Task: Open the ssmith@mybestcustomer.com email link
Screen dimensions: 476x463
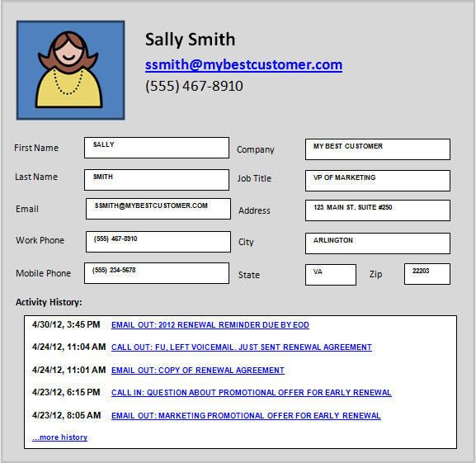Action: (243, 64)
